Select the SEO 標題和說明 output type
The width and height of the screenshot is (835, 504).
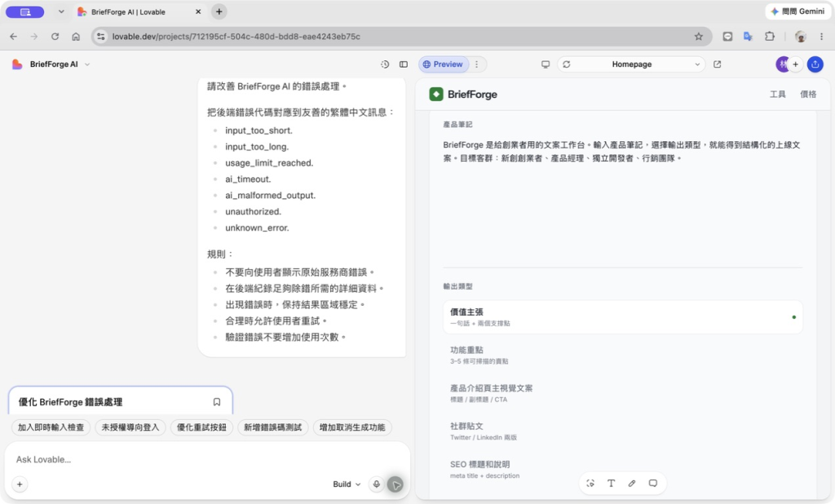click(x=622, y=470)
